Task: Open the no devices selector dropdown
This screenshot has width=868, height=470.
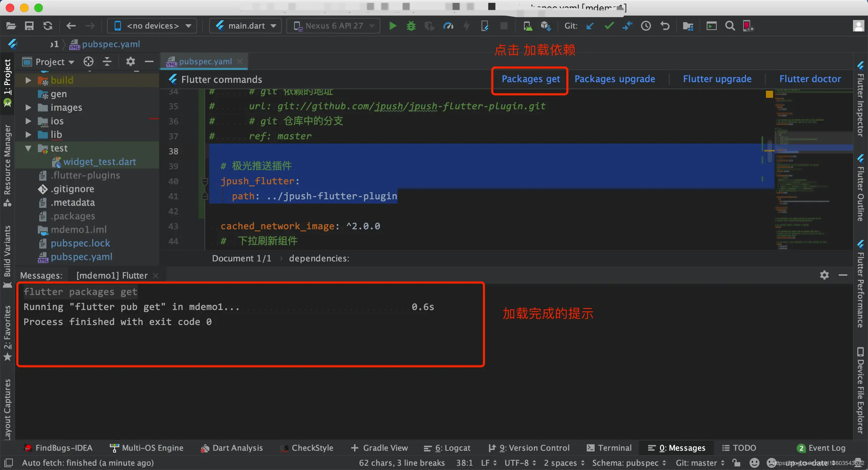Action: 152,26
